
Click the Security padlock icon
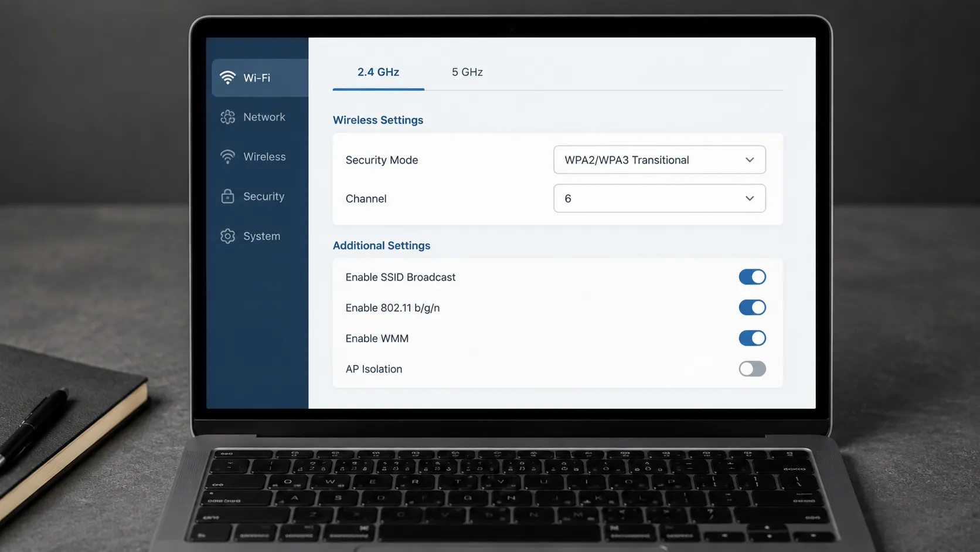(x=227, y=196)
